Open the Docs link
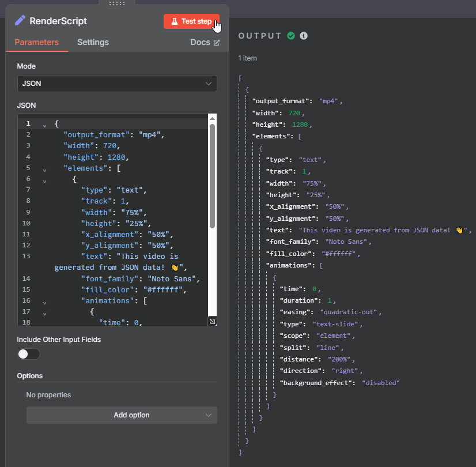The height and width of the screenshot is (467, 476). coord(199,42)
